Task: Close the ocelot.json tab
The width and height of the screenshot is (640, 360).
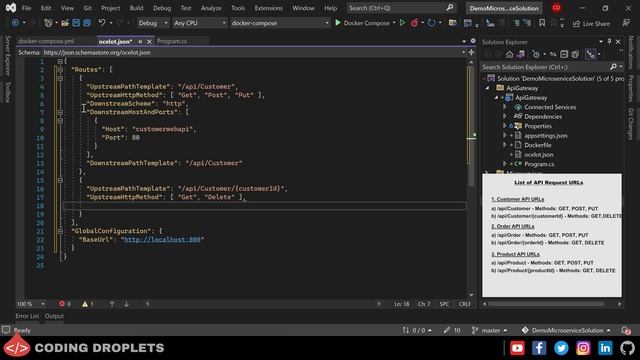Action: click(149, 42)
